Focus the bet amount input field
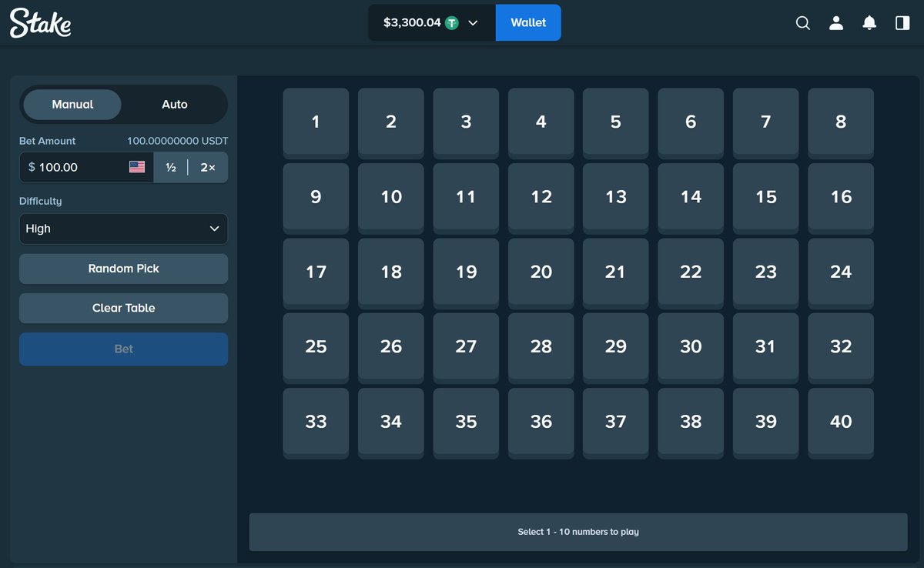Image resolution: width=924 pixels, height=568 pixels. coord(86,167)
